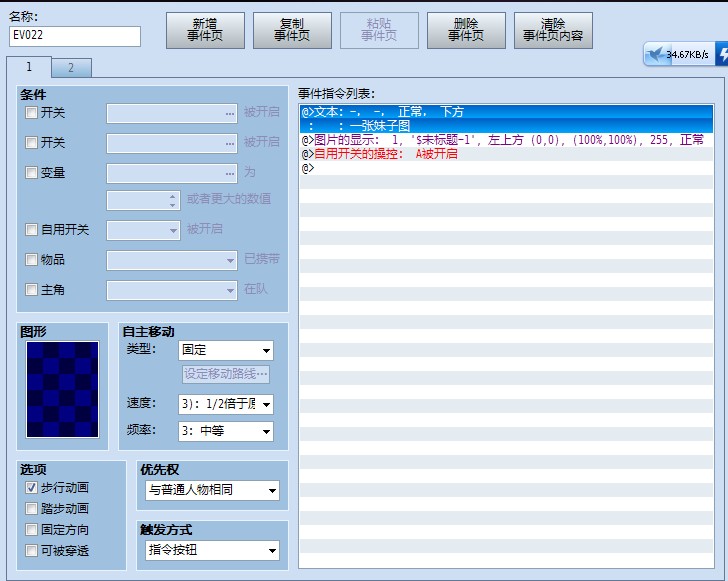This screenshot has height=581, width=728.
Task: Click the 复制事件页 button
Action: click(x=292, y=30)
